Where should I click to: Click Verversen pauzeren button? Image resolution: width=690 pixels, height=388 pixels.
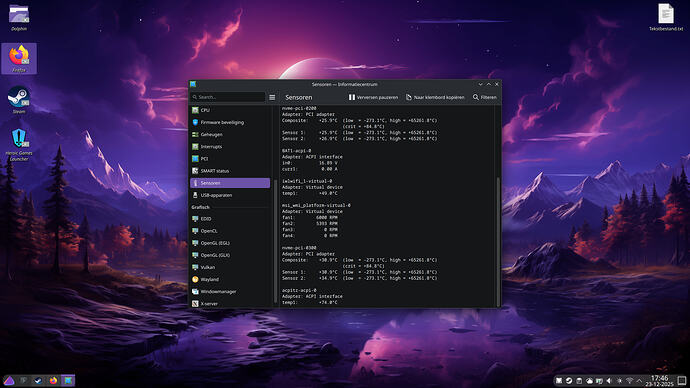pyautogui.click(x=373, y=97)
